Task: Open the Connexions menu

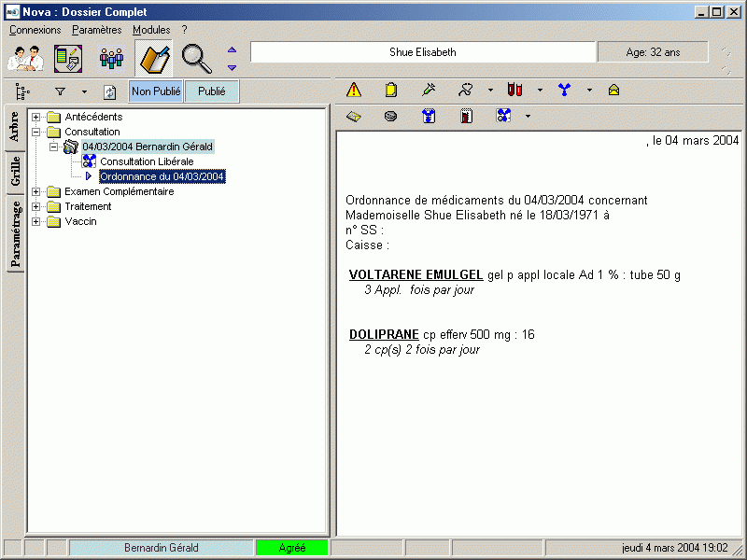Action: point(35,30)
